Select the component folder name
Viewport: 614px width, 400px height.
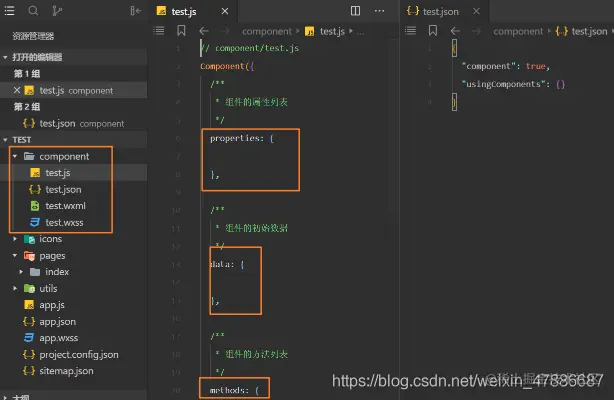[x=64, y=157]
